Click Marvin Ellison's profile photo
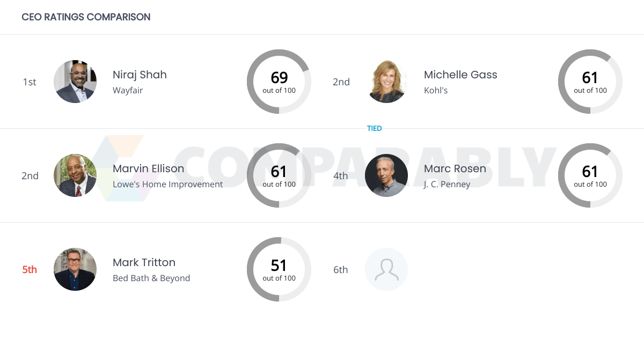The height and width of the screenshot is (338, 644). tap(75, 175)
